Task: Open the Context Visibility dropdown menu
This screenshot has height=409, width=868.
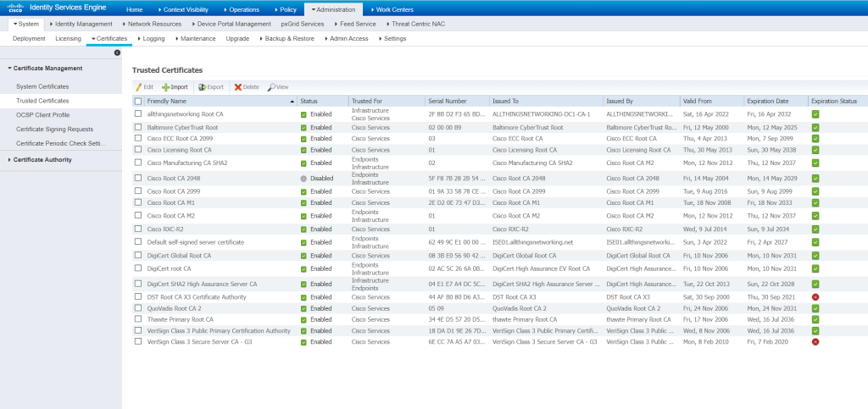Action: [183, 9]
